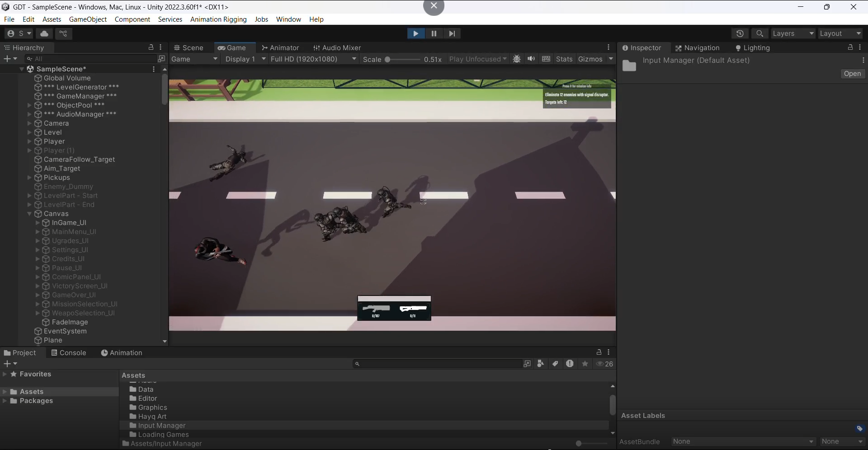Switch to the Scene tab

click(x=189, y=48)
